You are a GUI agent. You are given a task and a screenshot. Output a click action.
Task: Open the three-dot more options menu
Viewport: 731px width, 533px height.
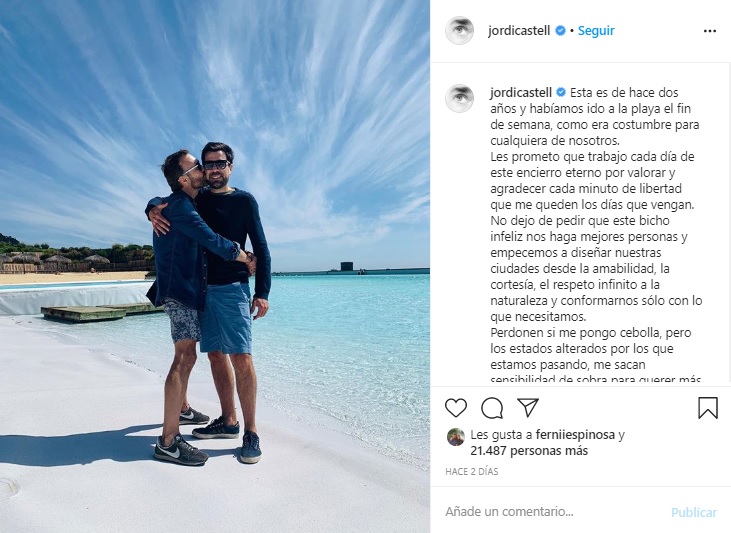coord(710,31)
